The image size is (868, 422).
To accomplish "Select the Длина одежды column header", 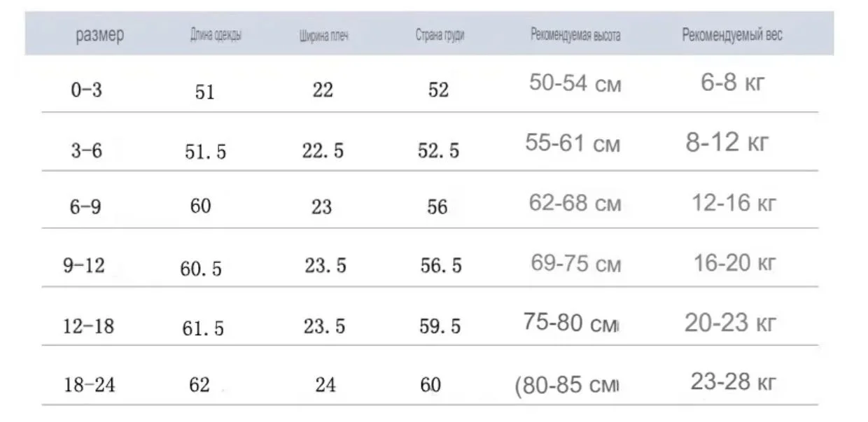I will (x=216, y=36).
